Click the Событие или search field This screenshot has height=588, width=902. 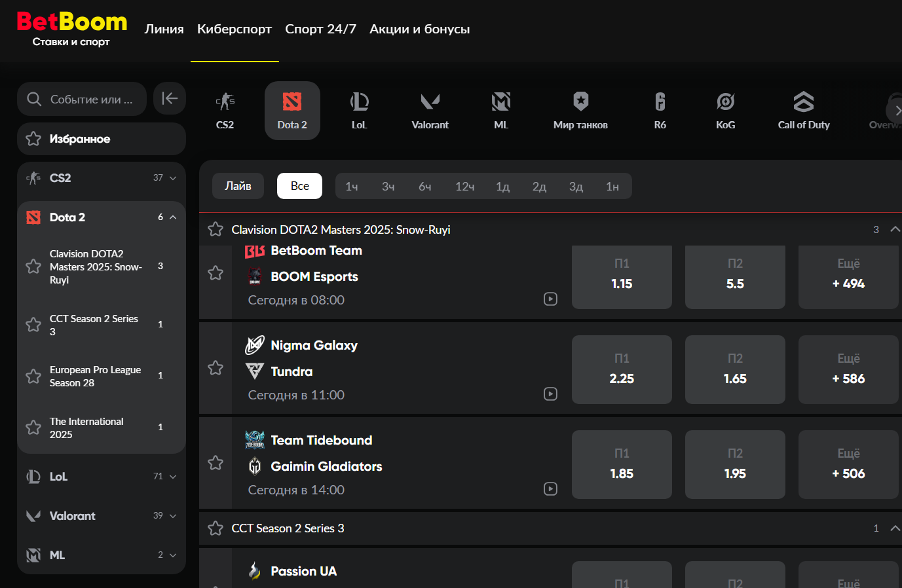pos(82,99)
